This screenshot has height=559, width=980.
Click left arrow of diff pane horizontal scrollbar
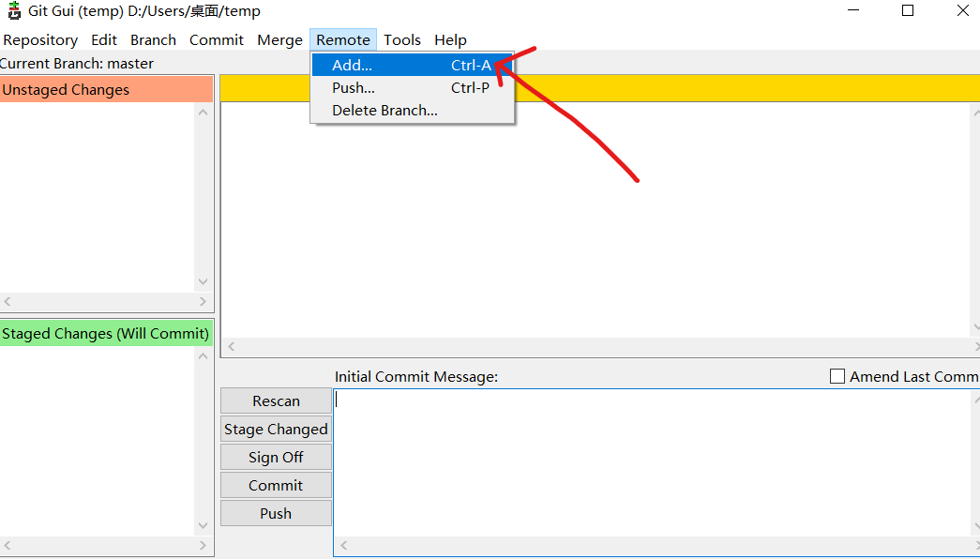click(232, 346)
